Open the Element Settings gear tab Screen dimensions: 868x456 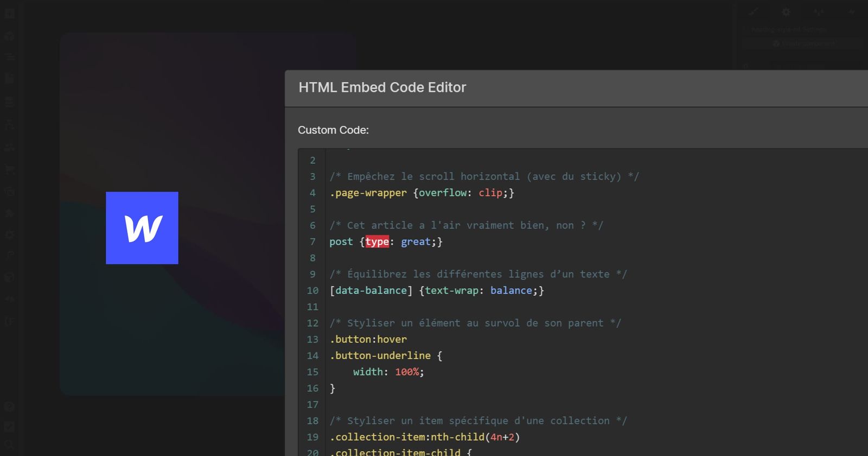pos(786,12)
